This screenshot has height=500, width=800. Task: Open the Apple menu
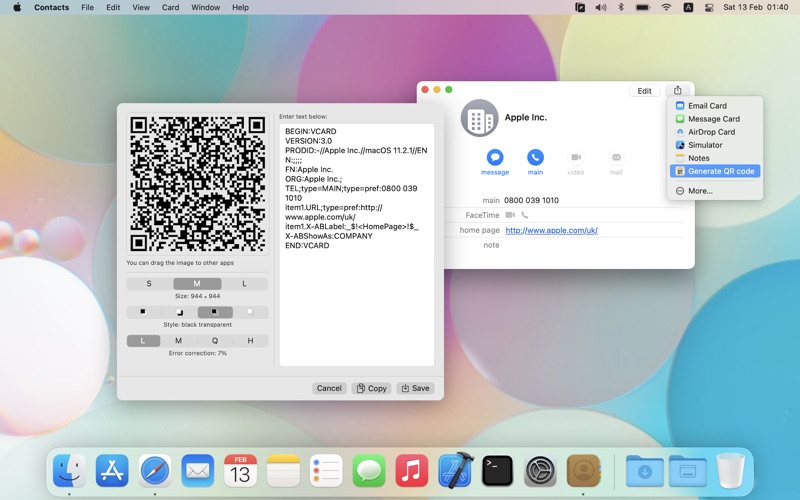pyautogui.click(x=17, y=7)
